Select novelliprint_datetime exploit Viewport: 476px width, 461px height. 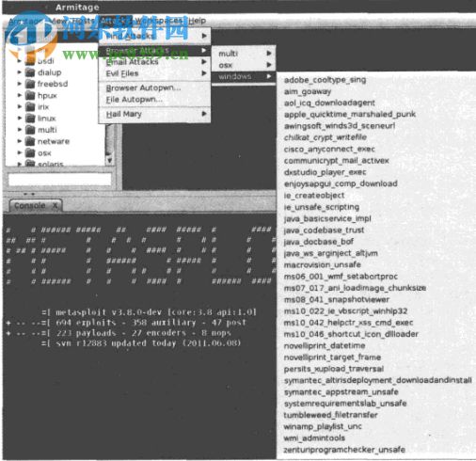325,346
